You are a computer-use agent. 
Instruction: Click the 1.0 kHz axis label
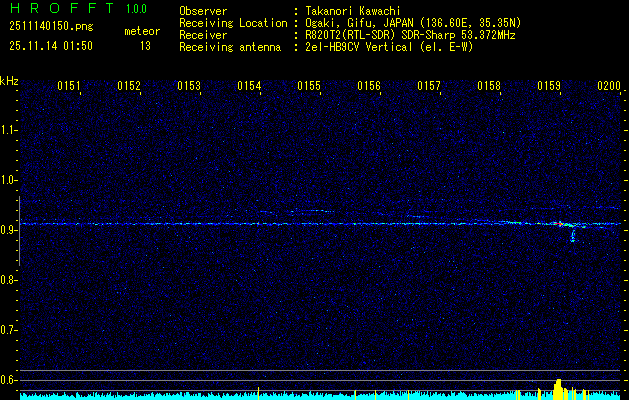pyautogui.click(x=9, y=180)
